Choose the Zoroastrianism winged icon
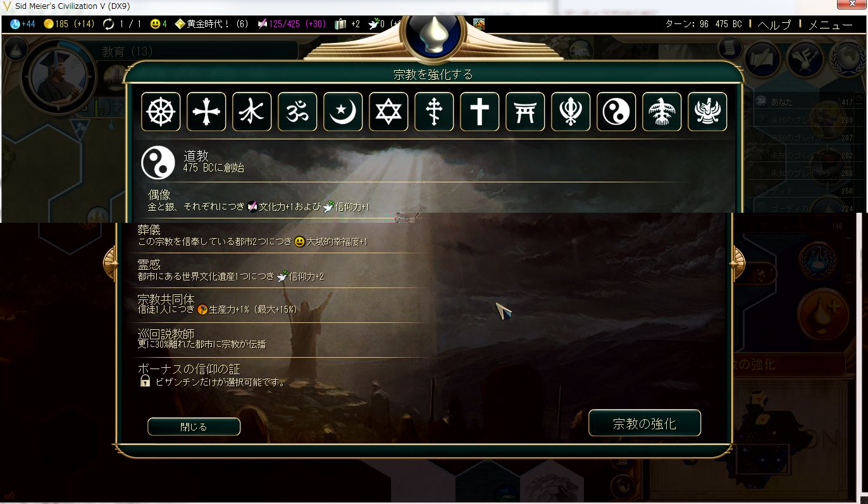868x504 pixels. tap(707, 112)
